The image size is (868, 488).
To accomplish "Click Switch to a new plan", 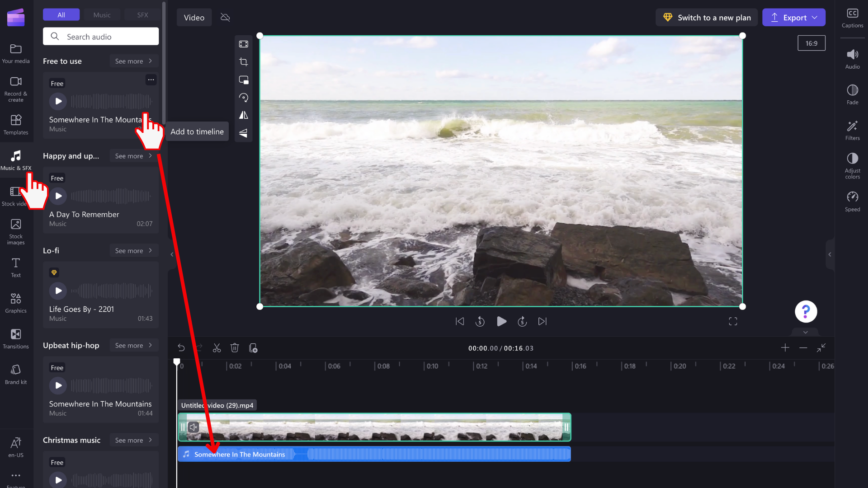I will click(x=707, y=18).
